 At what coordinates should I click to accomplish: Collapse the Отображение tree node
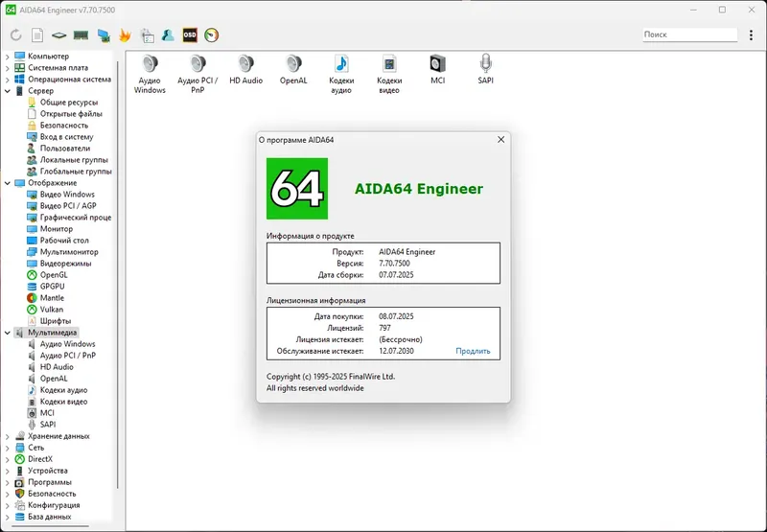click(7, 183)
